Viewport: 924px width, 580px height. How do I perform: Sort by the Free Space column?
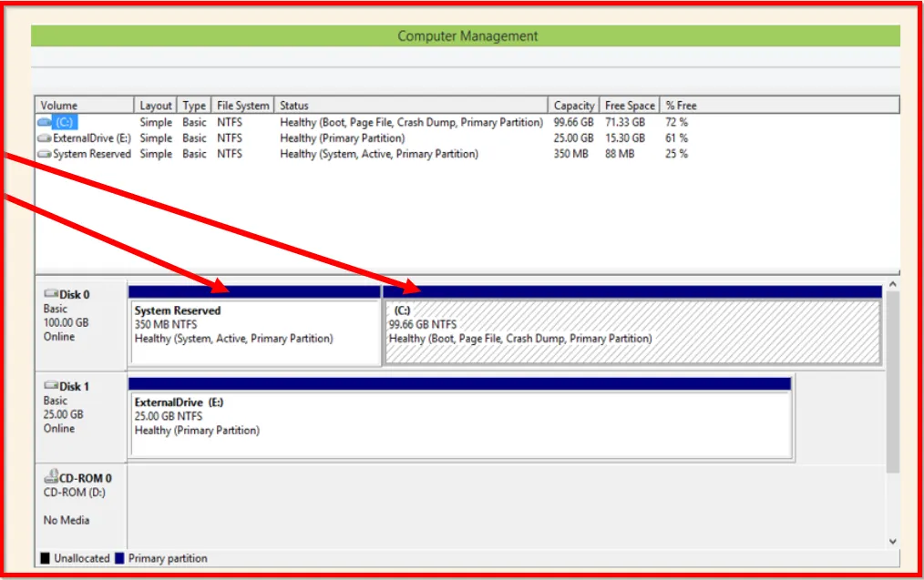pos(630,106)
